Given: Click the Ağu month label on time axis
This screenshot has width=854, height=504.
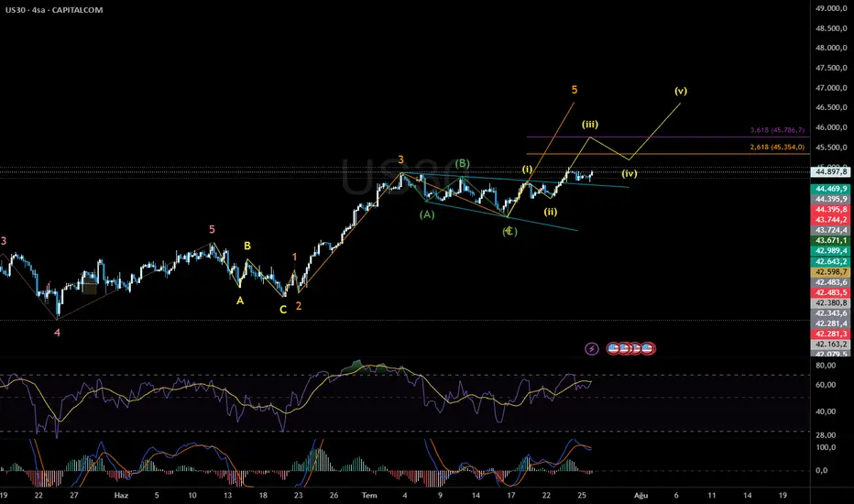Looking at the screenshot, I should pyautogui.click(x=640, y=495).
